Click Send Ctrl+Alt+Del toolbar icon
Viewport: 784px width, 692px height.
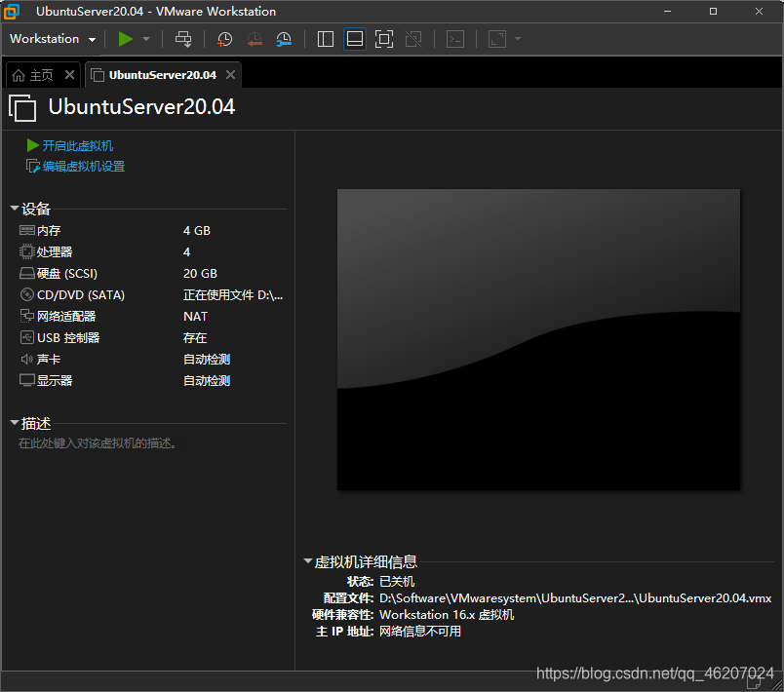(183, 39)
